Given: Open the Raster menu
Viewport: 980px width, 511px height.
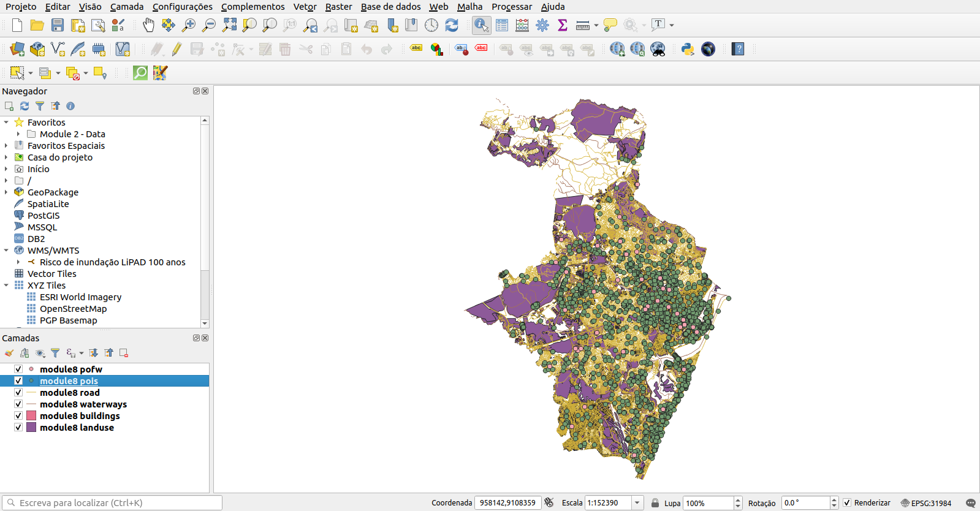Looking at the screenshot, I should 338,7.
